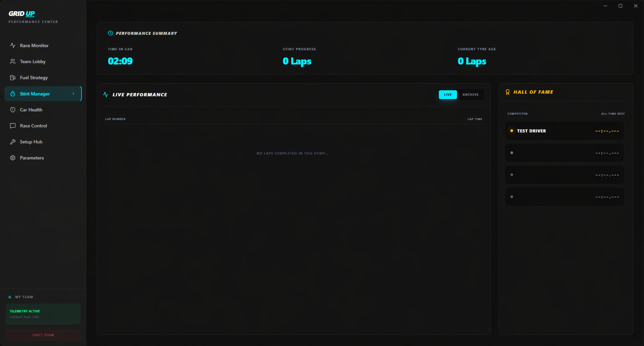Expand the Stint Manager chevron arrow

click(x=73, y=94)
